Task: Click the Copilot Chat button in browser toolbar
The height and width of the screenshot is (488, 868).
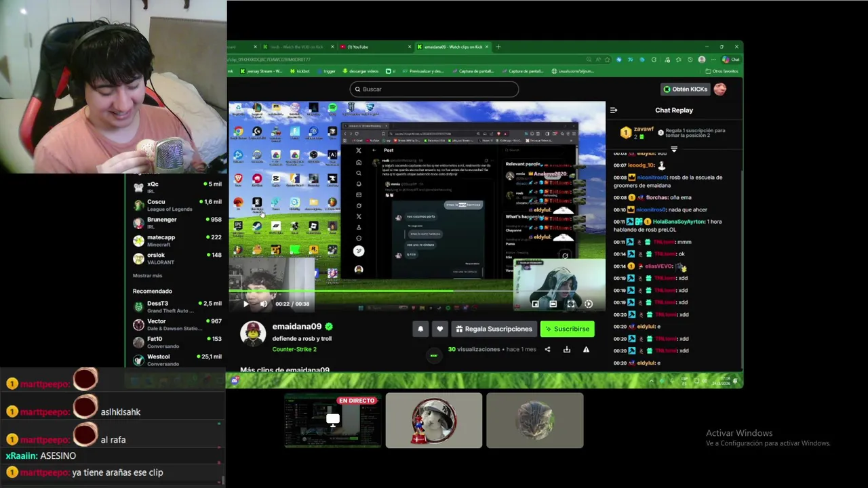Action: click(x=731, y=60)
